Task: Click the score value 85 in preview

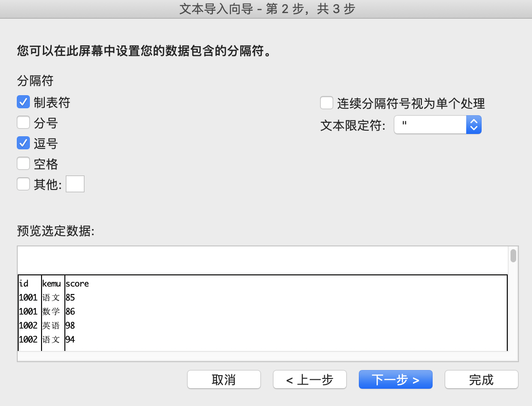Action: pos(70,297)
